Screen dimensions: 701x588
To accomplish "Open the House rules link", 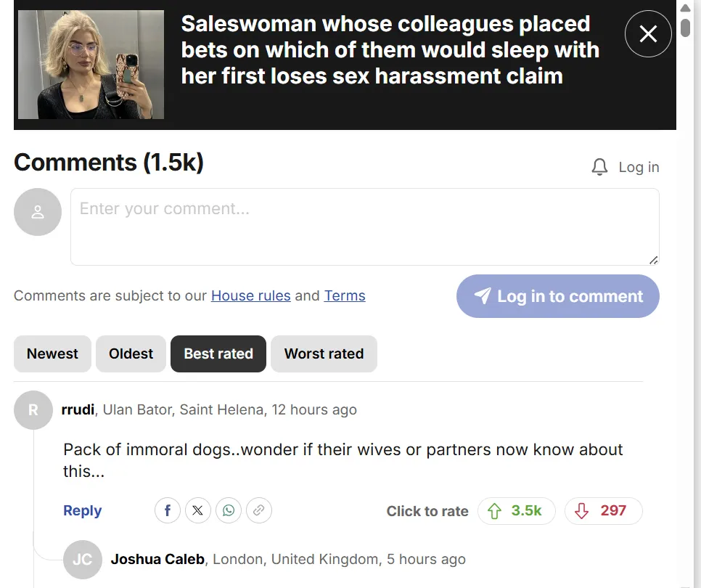I will tap(250, 296).
